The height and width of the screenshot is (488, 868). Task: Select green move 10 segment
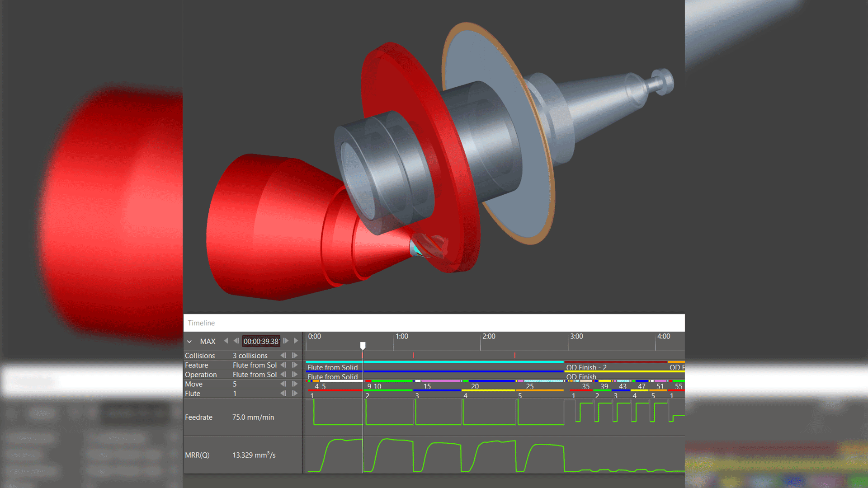point(392,381)
